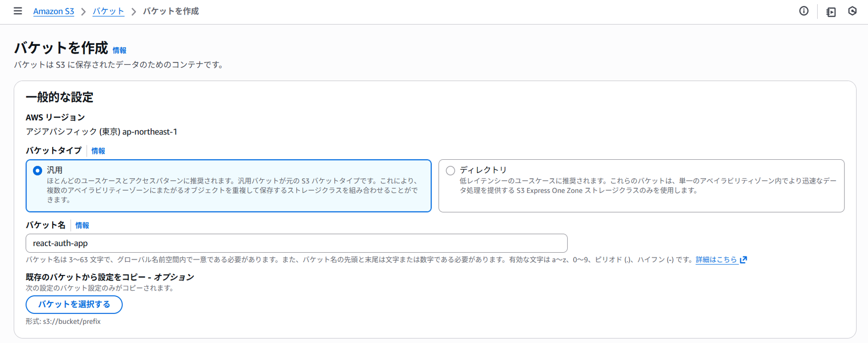This screenshot has height=343, width=868.
Task: Click バケットを作成 breadcrumb text
Action: tap(171, 11)
